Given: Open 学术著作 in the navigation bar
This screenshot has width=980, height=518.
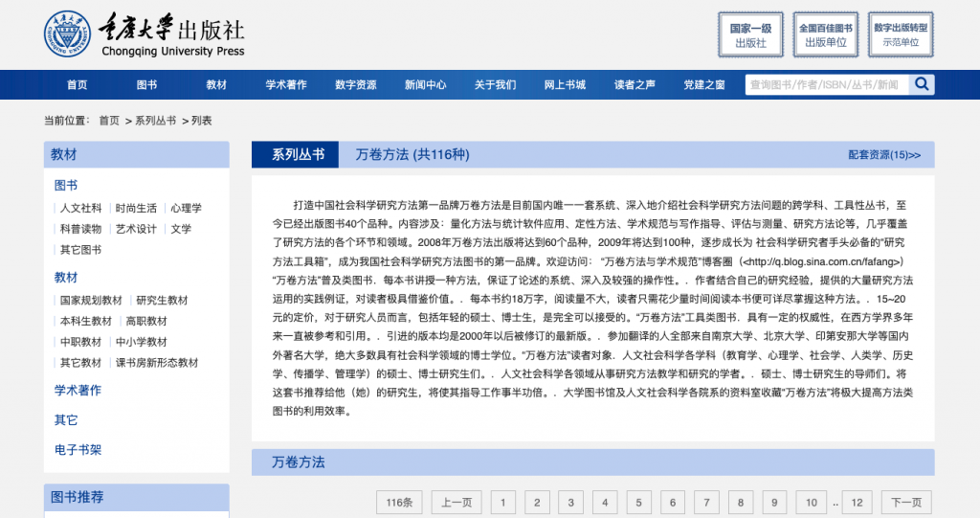Looking at the screenshot, I should point(285,84).
